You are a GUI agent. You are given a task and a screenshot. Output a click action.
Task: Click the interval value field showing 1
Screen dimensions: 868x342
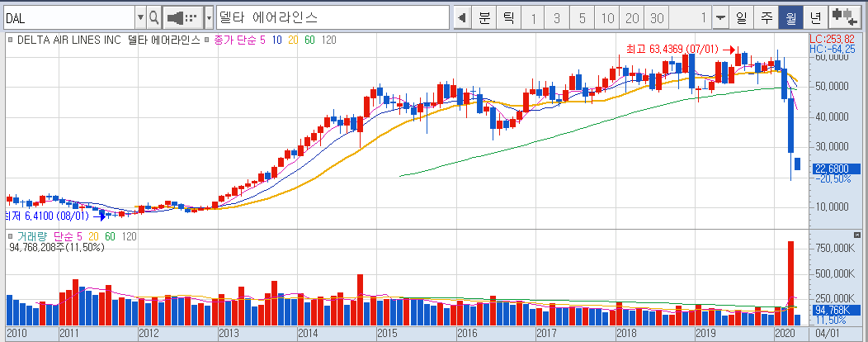(691, 18)
